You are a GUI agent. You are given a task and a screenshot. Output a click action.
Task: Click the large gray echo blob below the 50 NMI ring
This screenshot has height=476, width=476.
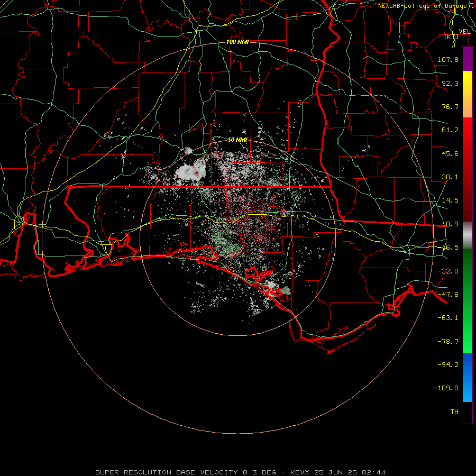click(190, 171)
